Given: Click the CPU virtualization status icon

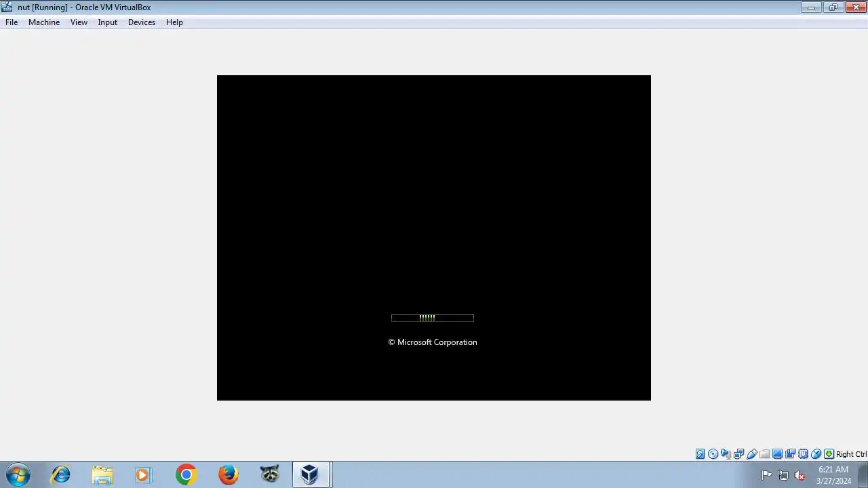Looking at the screenshot, I should tap(804, 454).
